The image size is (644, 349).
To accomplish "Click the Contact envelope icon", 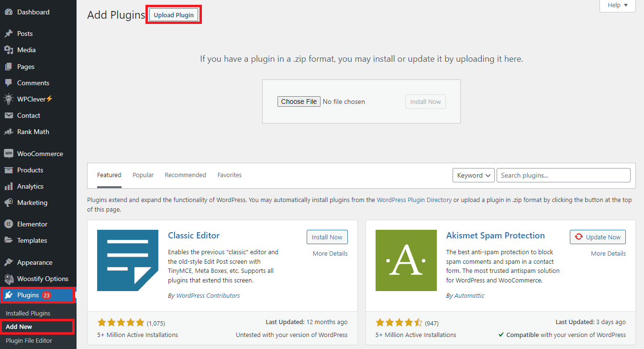I will point(9,115).
